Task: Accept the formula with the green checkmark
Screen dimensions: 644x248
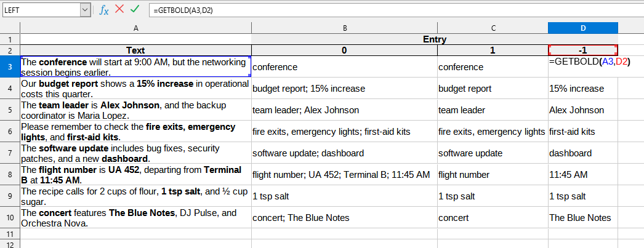Action: (x=135, y=10)
